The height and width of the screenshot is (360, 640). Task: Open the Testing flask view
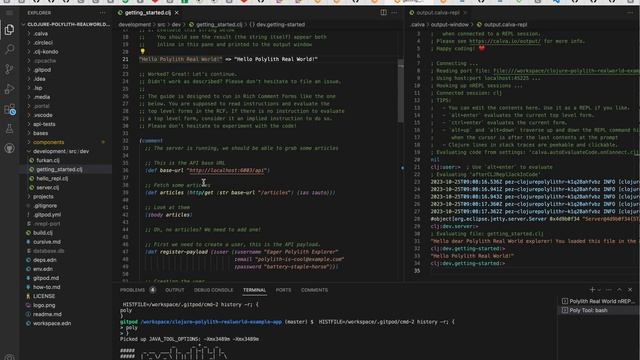(9, 129)
